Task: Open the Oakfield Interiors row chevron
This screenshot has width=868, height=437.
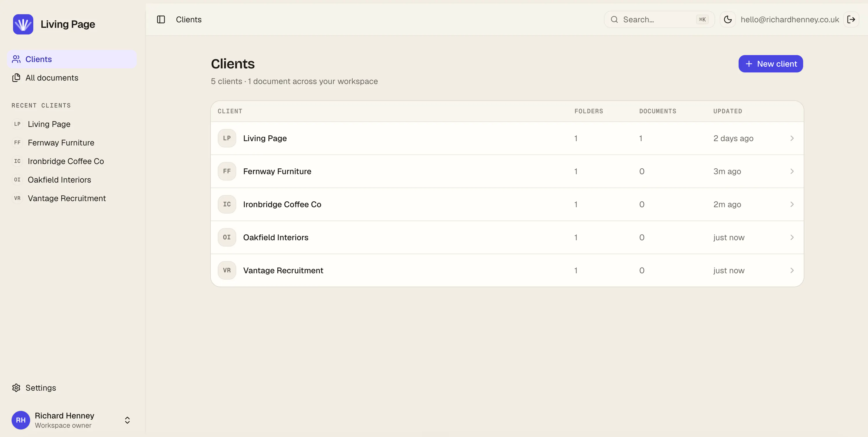Action: (792, 237)
